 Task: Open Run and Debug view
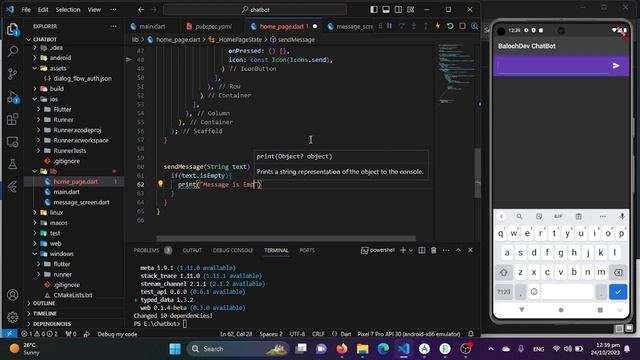[13, 97]
